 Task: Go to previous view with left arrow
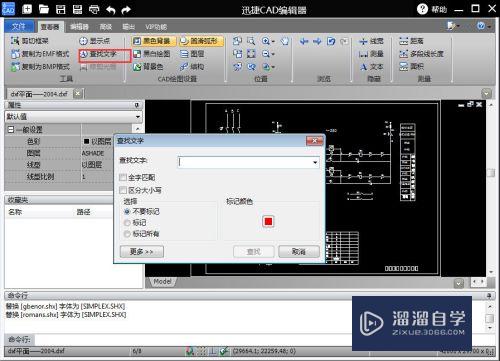click(304, 41)
